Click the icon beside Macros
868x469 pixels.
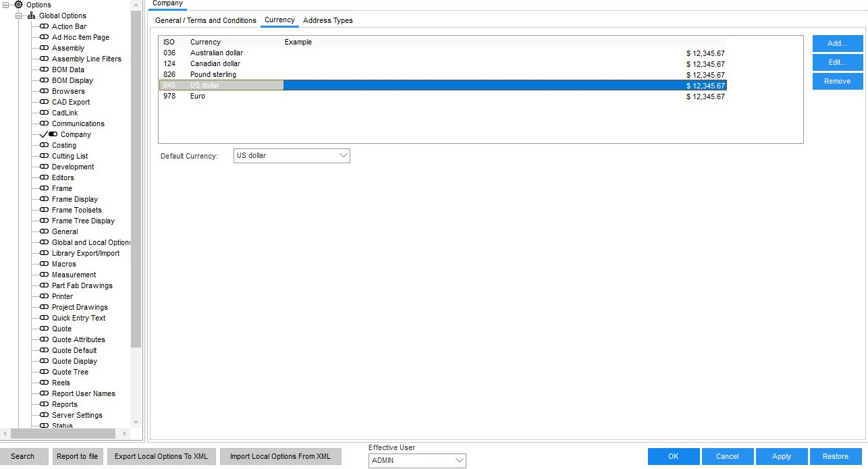(x=45, y=264)
